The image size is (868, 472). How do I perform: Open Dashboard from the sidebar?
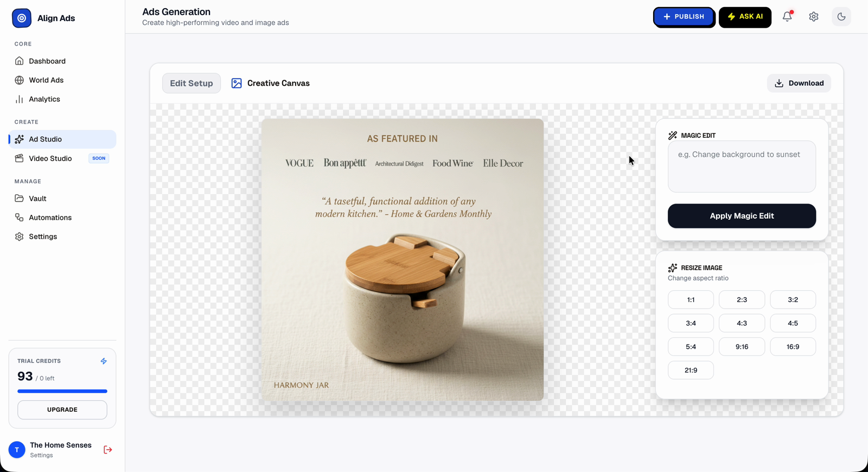click(x=62, y=61)
